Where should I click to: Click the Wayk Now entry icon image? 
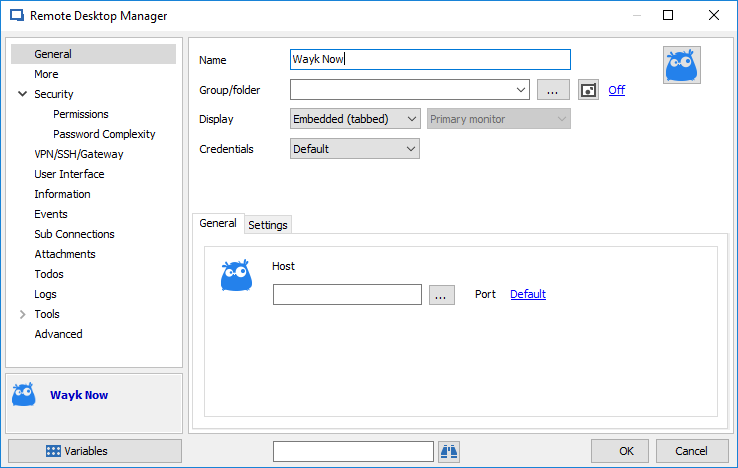coord(682,65)
